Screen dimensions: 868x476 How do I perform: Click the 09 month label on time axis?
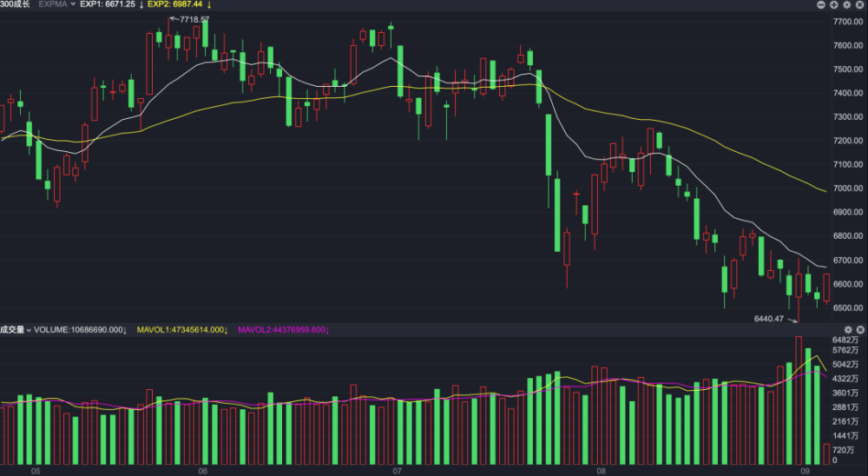(x=806, y=471)
